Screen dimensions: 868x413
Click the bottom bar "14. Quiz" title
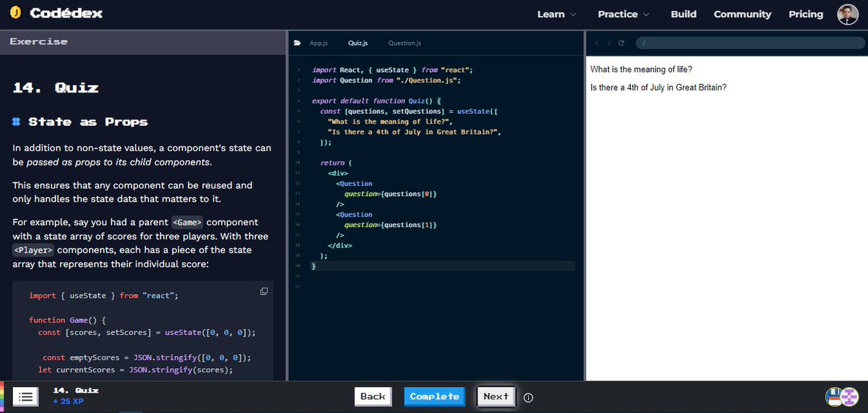[76, 390]
